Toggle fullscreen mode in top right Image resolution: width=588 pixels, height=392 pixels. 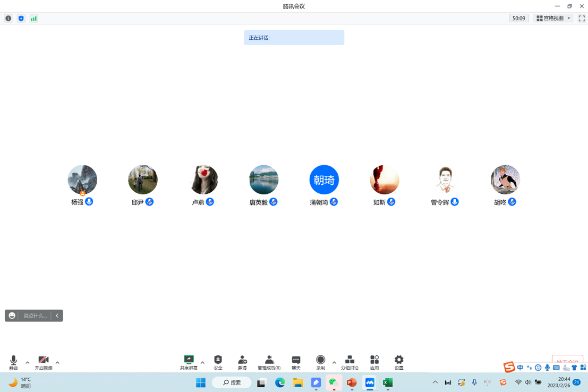click(582, 18)
